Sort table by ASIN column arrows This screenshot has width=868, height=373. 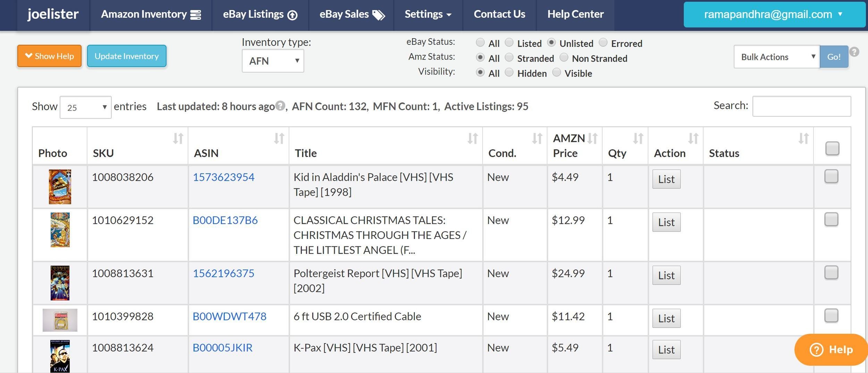click(279, 138)
